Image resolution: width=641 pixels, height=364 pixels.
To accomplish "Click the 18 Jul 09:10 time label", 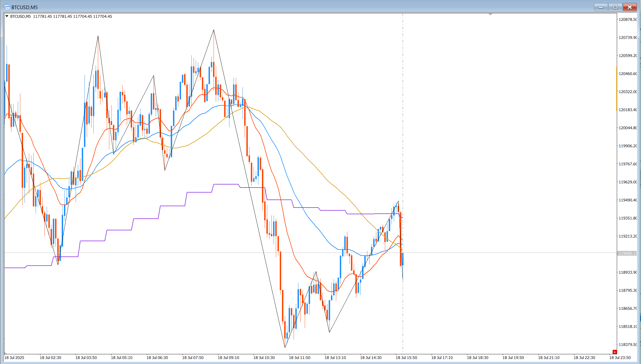I will [228, 358].
